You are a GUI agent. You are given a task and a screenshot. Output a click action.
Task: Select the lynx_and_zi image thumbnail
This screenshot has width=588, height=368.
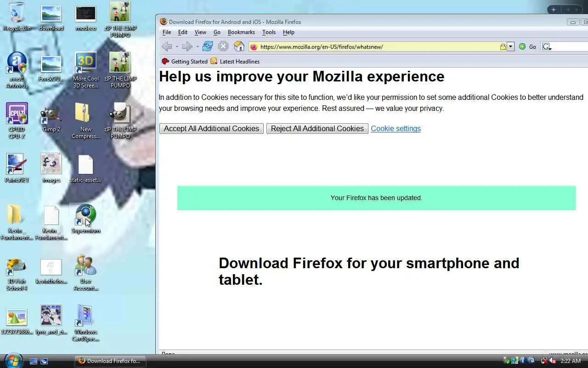[x=51, y=320]
